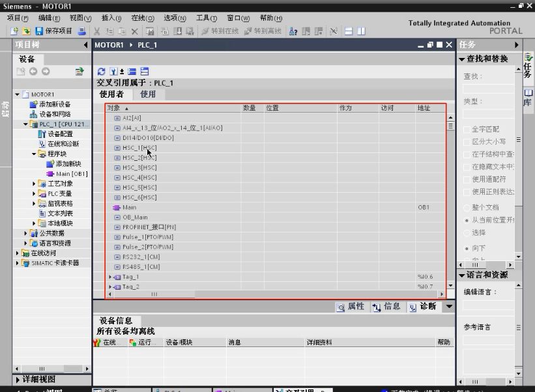Viewport: 535px width, 392px height.
Task: Select the 整个文档 radio button
Action: [x=467, y=207]
